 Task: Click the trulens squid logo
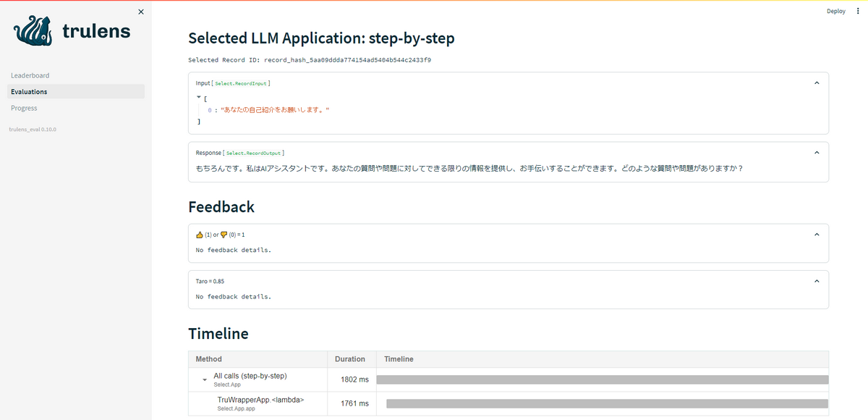(x=33, y=30)
